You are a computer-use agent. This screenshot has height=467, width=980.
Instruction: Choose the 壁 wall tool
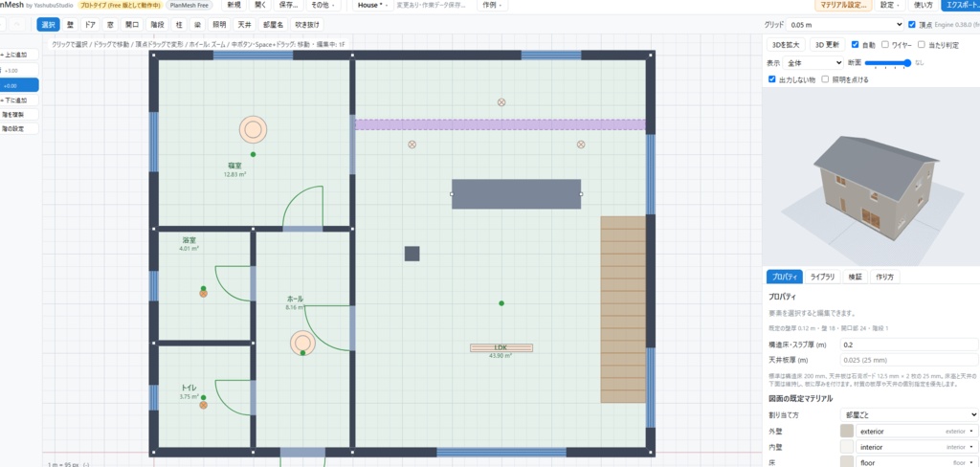[70, 25]
